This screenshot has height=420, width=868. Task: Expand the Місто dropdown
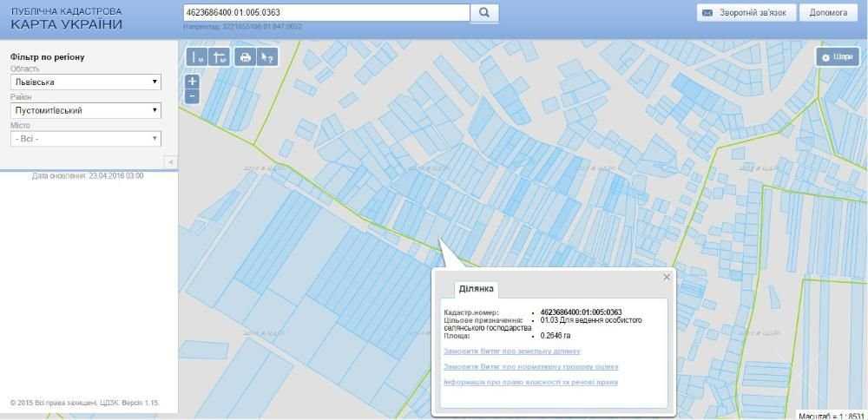[86, 139]
